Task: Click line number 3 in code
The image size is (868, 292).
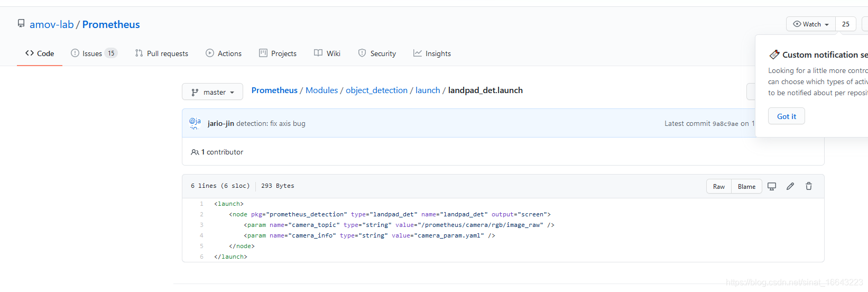Action: point(201,225)
